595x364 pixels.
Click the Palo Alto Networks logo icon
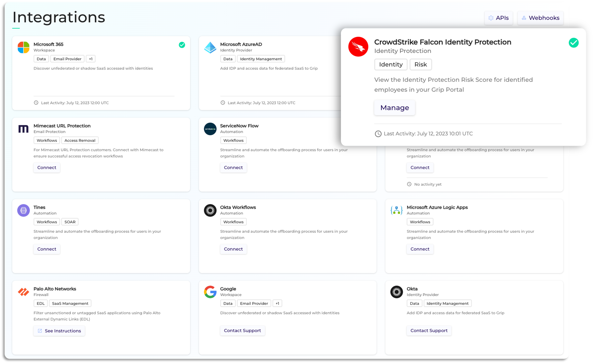pos(23,292)
